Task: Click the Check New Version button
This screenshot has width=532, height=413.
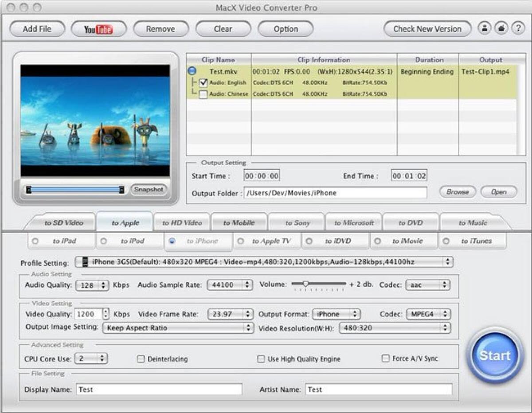Action: point(426,28)
